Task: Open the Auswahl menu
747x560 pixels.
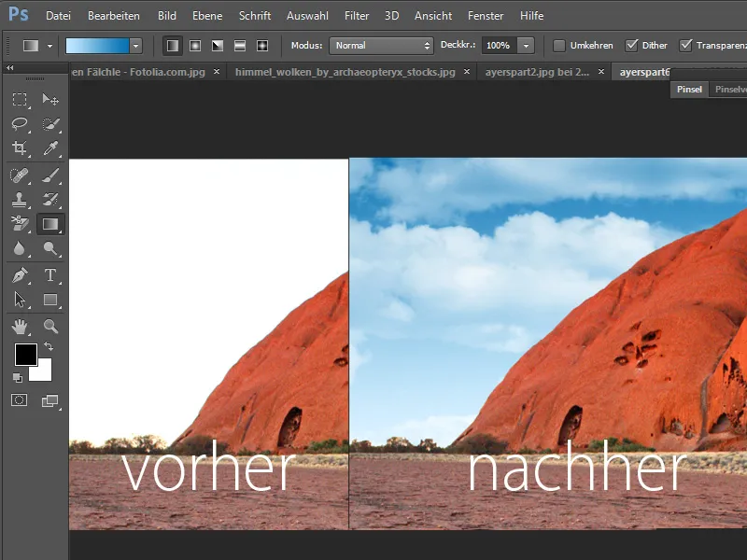Action: [x=307, y=16]
